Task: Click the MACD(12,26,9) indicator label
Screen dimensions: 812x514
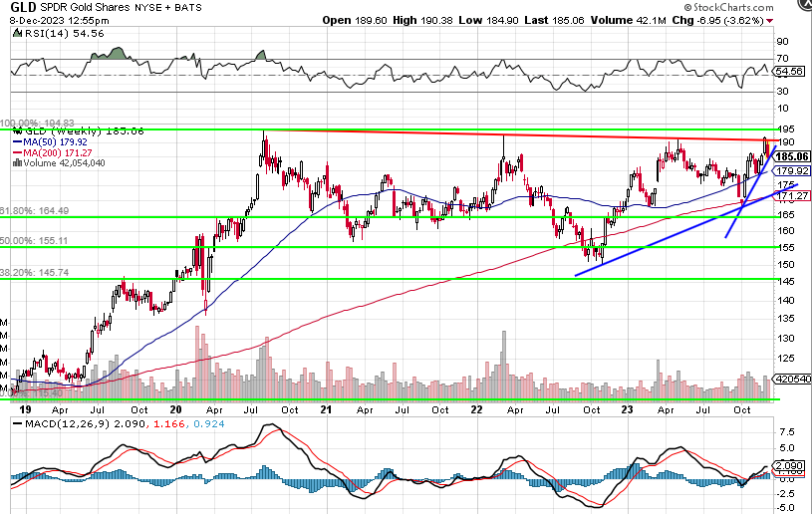Action: click(x=67, y=424)
